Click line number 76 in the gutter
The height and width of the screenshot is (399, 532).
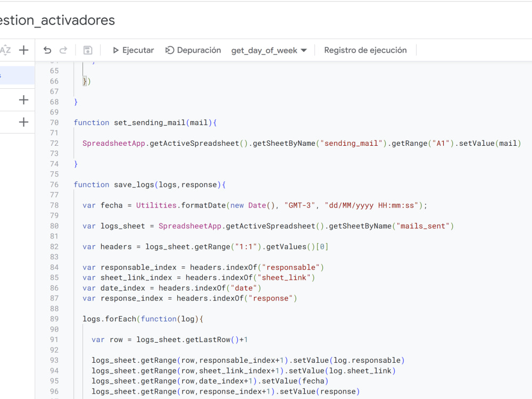tap(54, 185)
